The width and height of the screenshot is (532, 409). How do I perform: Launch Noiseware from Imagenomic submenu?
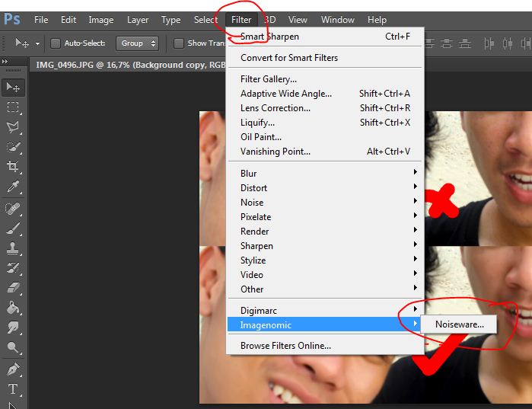coord(459,324)
